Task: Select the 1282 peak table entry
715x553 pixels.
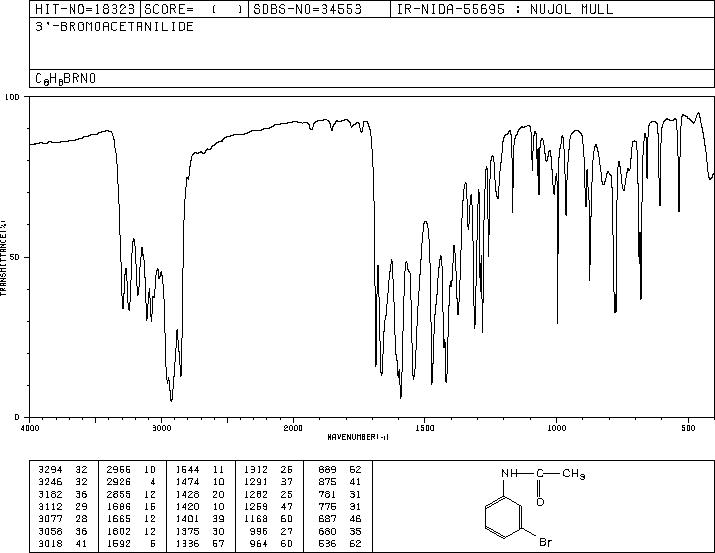Action: tap(269, 494)
